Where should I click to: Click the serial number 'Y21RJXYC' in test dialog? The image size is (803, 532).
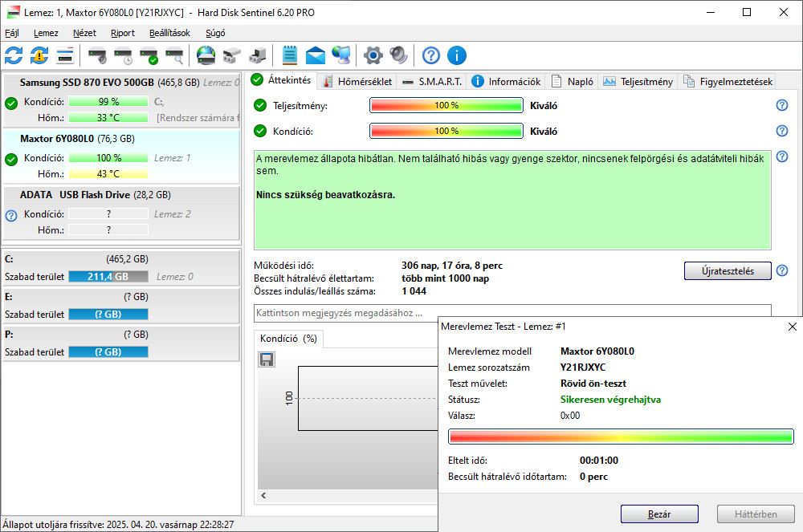click(583, 368)
